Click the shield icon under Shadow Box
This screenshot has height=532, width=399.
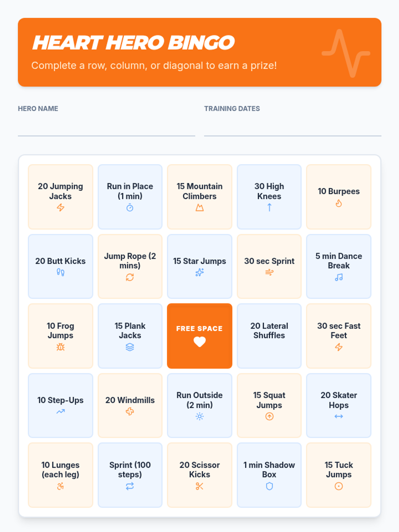(x=269, y=486)
